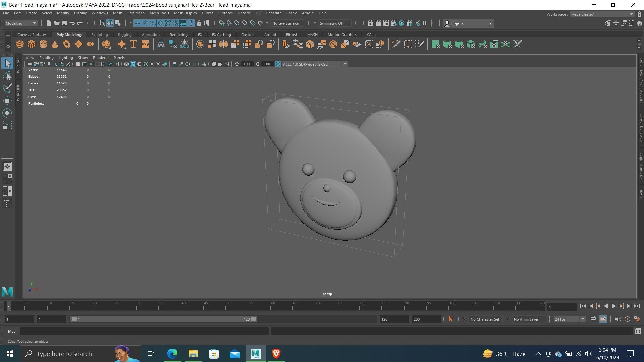This screenshot has width=644, height=362.
Task: Click frame 60 on the time slider
Action: (x=273, y=306)
